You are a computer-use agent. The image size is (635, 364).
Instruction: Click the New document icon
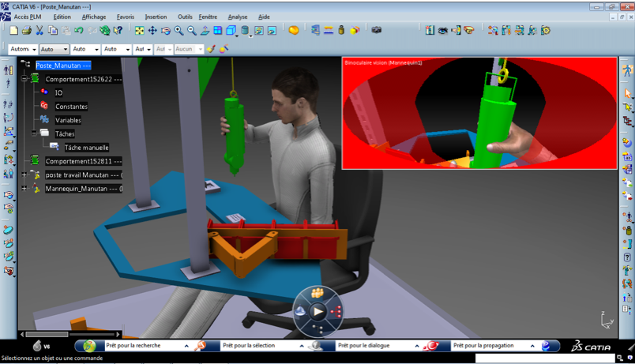click(13, 31)
